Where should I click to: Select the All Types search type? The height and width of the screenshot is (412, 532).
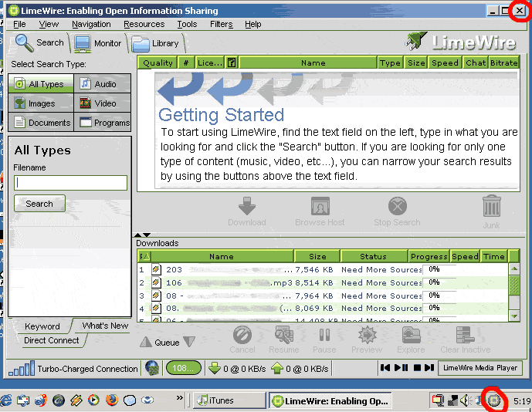[41, 84]
